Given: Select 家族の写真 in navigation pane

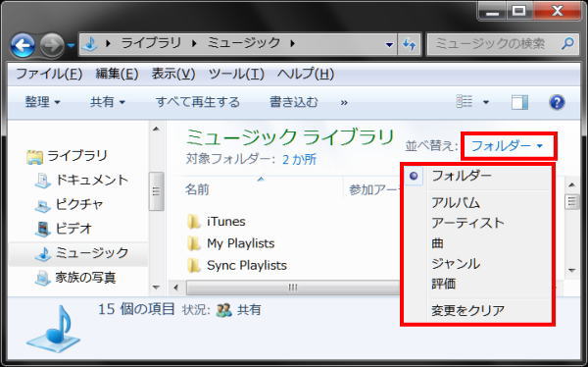Looking at the screenshot, I should [85, 278].
